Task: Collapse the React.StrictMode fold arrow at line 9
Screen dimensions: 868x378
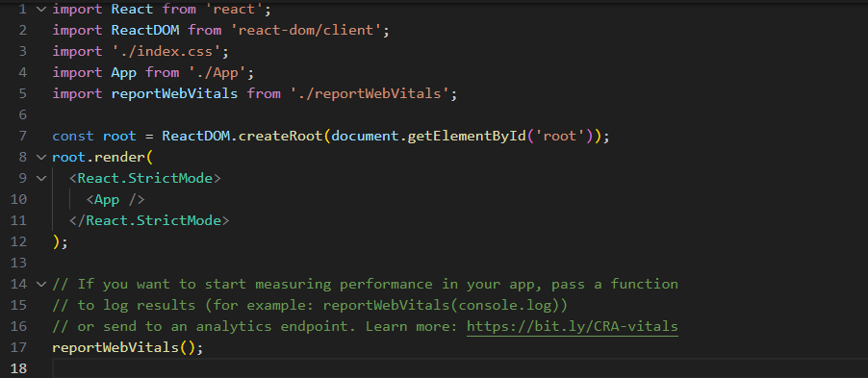Action: (40, 178)
